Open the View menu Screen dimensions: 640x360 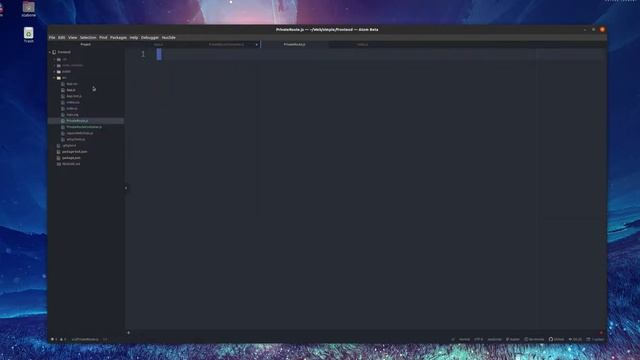coord(73,38)
